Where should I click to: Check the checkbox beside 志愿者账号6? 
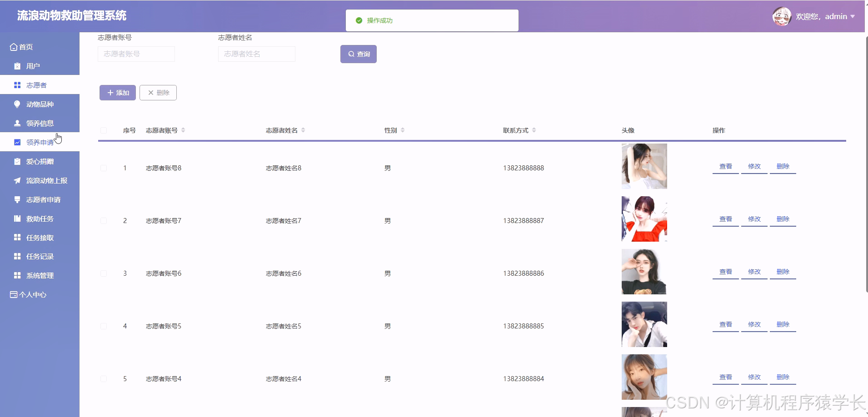point(104,273)
